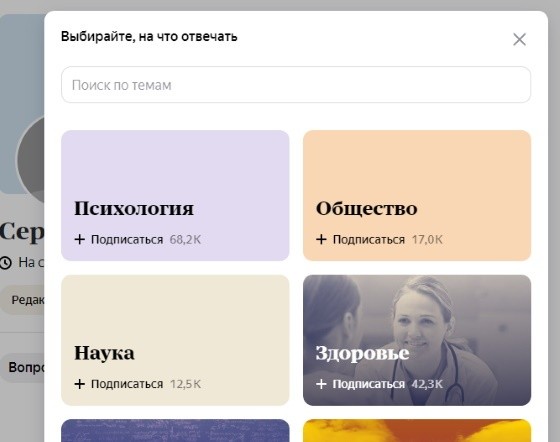Viewport: 560px width, 442px height.
Task: Open the Наука topic title
Action: (104, 353)
